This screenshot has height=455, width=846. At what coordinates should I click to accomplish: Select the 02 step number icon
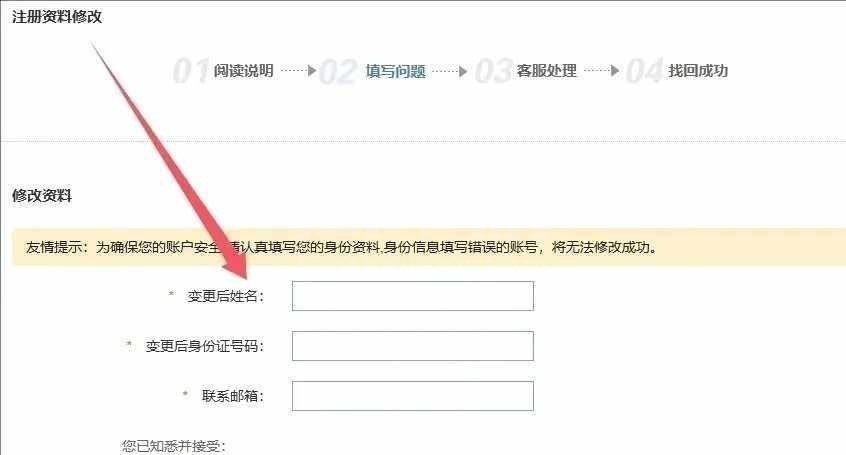pos(338,72)
